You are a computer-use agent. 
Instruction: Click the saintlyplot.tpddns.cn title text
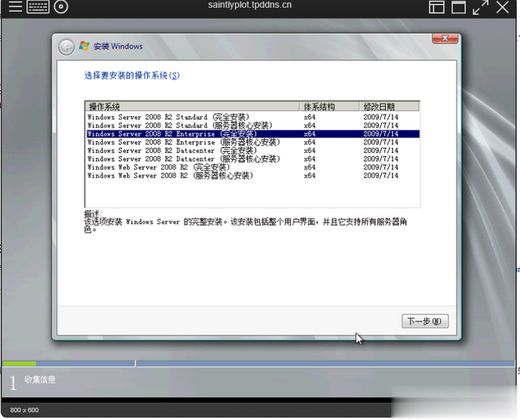[249, 5]
